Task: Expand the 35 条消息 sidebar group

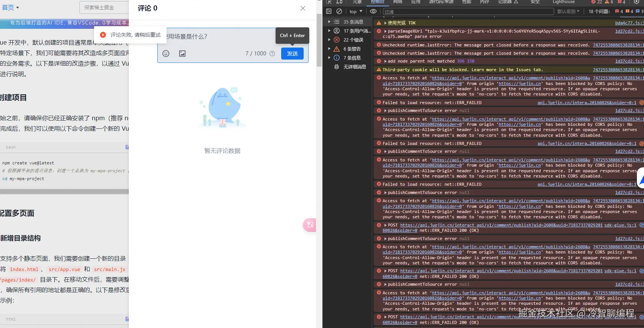Action: [329, 22]
